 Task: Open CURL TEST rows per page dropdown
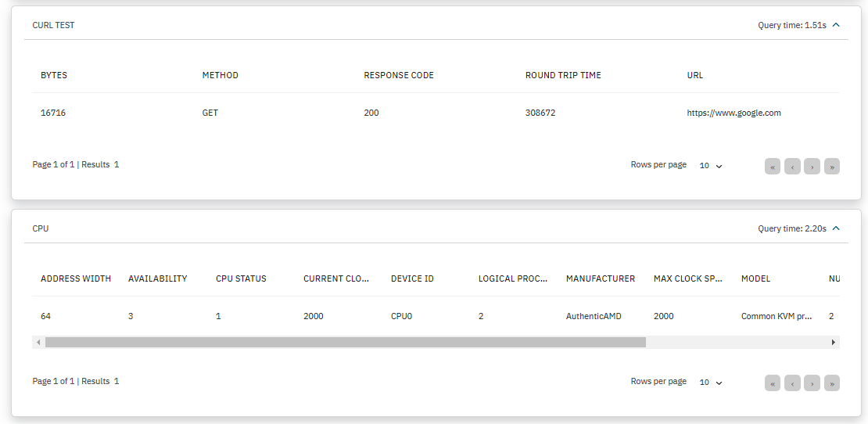pos(711,166)
